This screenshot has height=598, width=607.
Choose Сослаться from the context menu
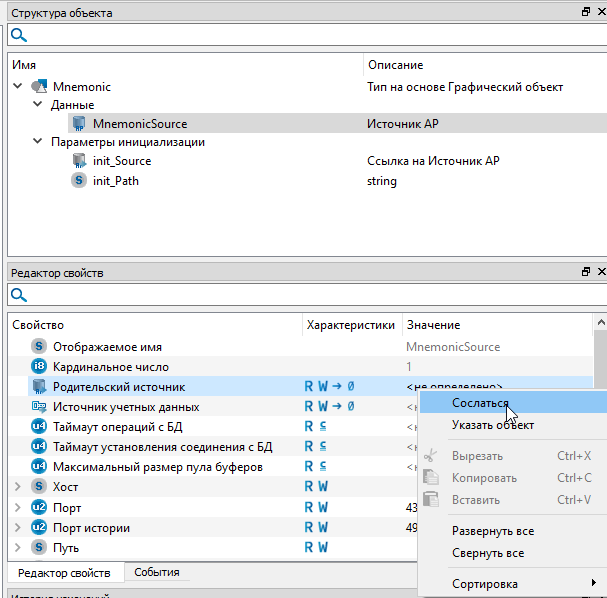tap(480, 403)
